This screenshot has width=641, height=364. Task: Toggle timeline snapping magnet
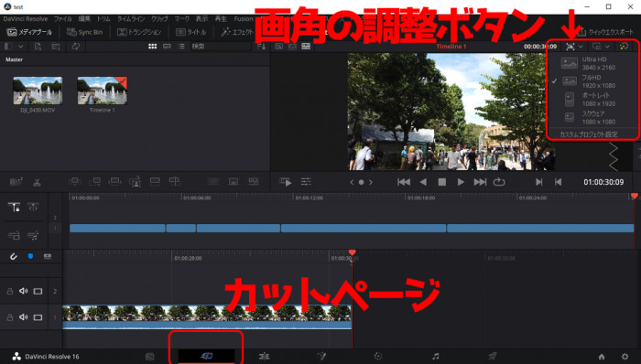coord(14,256)
